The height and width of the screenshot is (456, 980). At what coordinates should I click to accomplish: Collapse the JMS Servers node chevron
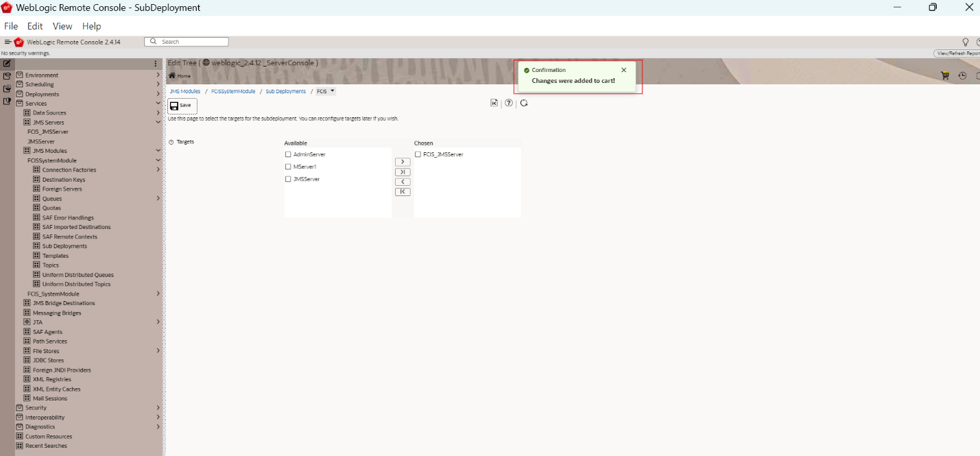click(x=158, y=122)
